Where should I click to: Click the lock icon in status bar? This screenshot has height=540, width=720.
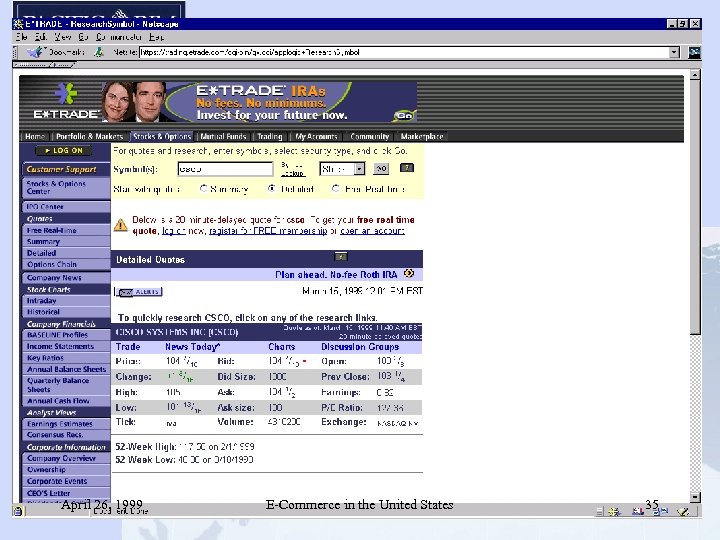[x=18, y=511]
